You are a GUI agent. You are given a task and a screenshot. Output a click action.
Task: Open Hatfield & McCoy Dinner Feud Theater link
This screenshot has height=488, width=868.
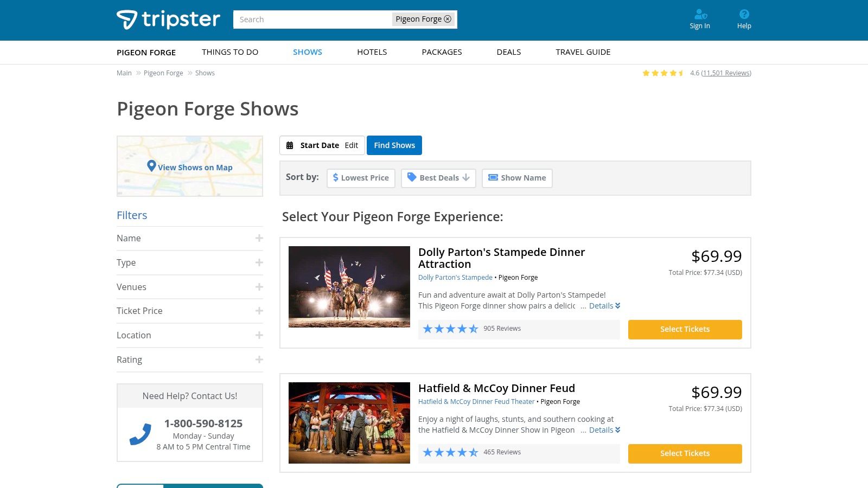pos(476,402)
